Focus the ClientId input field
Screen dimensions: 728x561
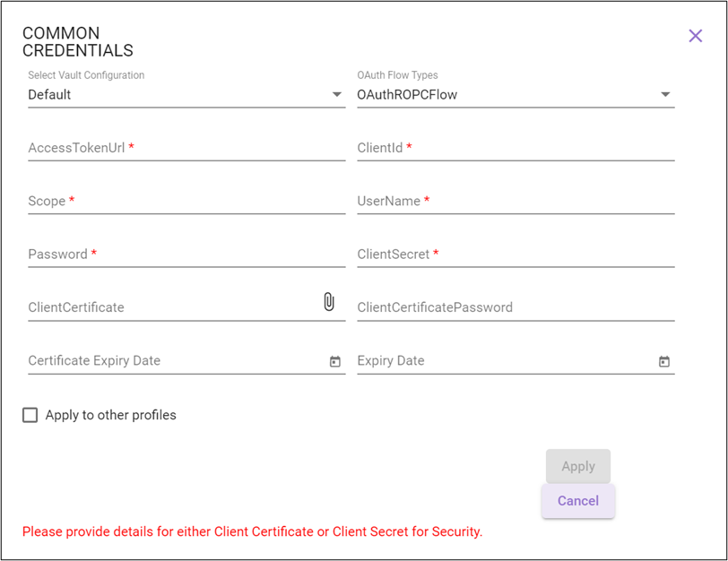(x=516, y=148)
